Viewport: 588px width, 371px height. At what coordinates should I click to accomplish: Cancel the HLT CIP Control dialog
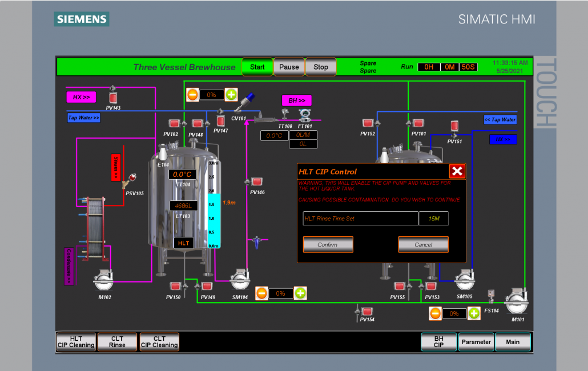pos(424,245)
